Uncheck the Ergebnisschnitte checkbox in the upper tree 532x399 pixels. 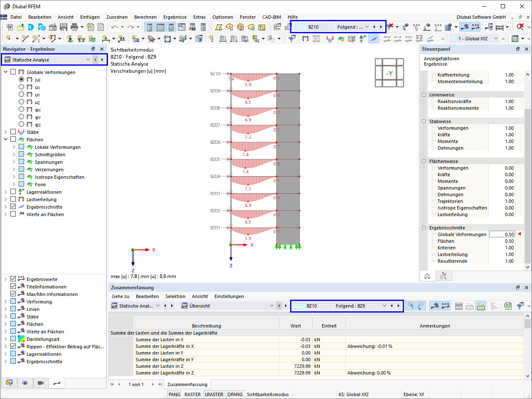pyautogui.click(x=13, y=207)
